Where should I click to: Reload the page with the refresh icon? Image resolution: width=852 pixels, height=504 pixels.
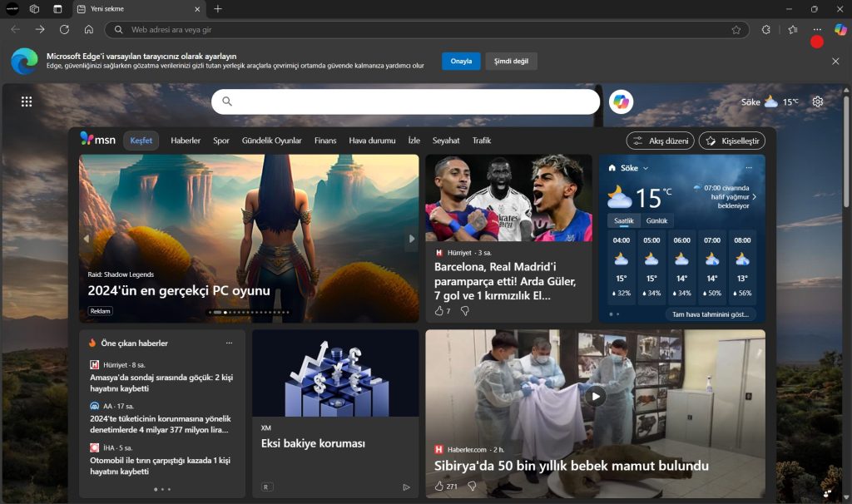pos(64,29)
